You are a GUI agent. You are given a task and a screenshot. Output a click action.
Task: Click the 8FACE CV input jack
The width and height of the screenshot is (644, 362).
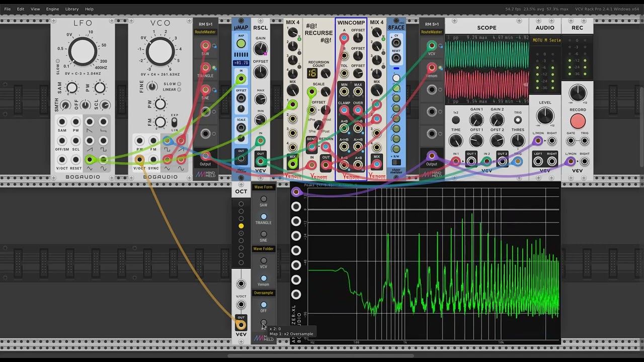pos(396,43)
